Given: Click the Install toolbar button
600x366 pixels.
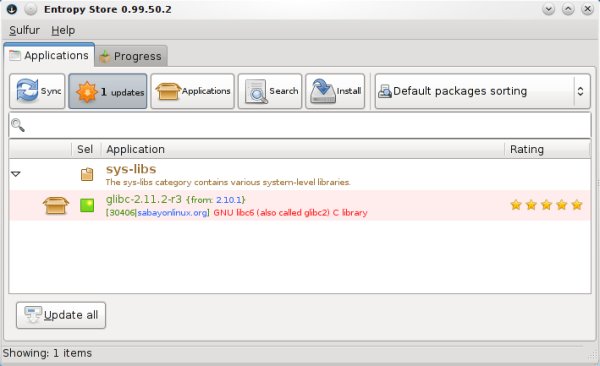Looking at the screenshot, I should point(335,91).
